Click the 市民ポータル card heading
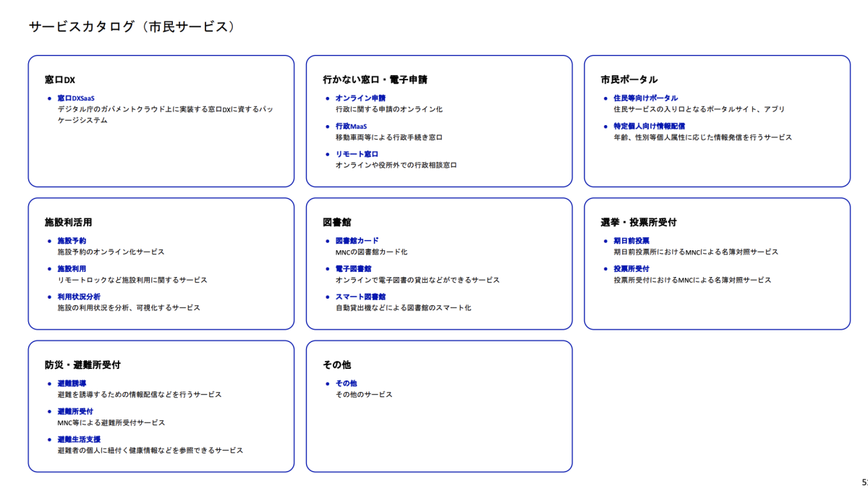Screen dimensions: 868x494 coord(629,80)
